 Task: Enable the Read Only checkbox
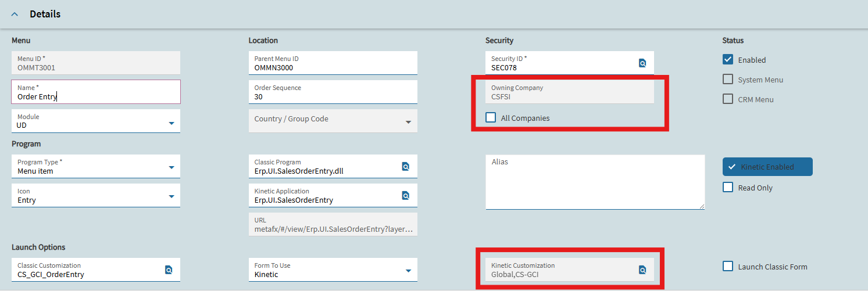(x=727, y=187)
